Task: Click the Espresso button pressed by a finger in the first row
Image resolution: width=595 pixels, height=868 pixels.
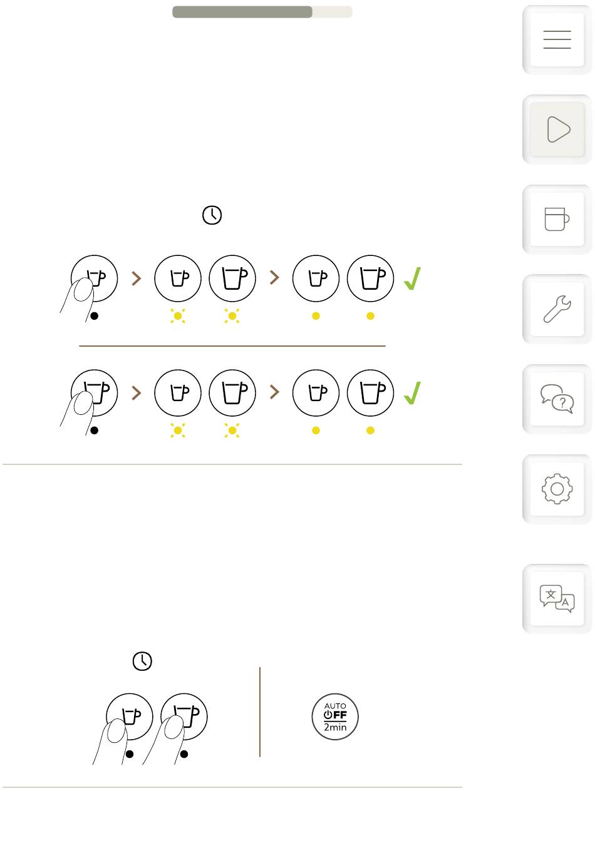Action: (x=95, y=278)
